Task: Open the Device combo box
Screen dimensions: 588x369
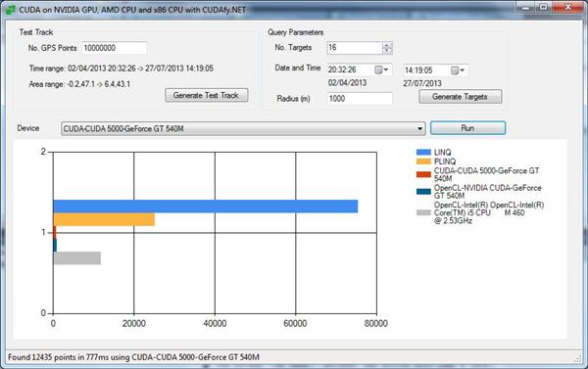Action: (243, 128)
